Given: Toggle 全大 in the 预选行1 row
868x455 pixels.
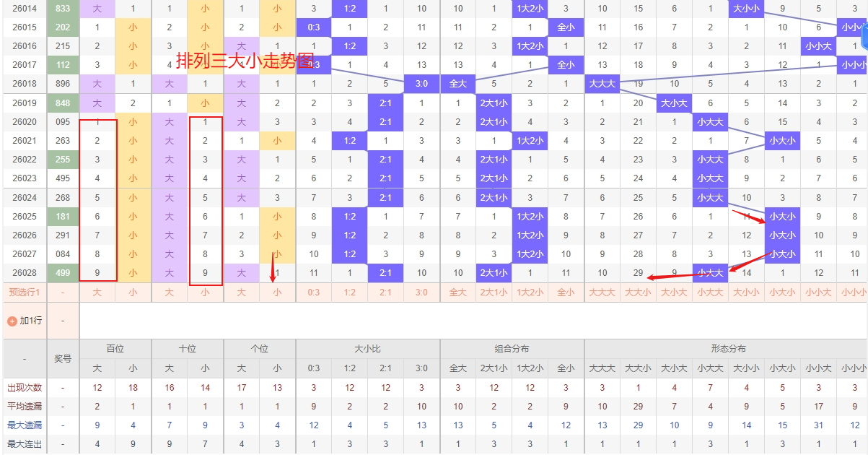Looking at the screenshot, I should (x=457, y=292).
